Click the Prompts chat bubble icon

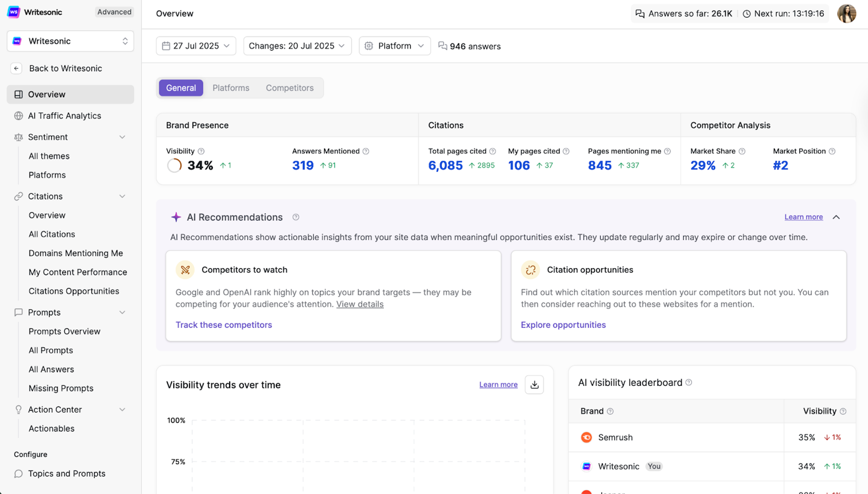click(19, 312)
